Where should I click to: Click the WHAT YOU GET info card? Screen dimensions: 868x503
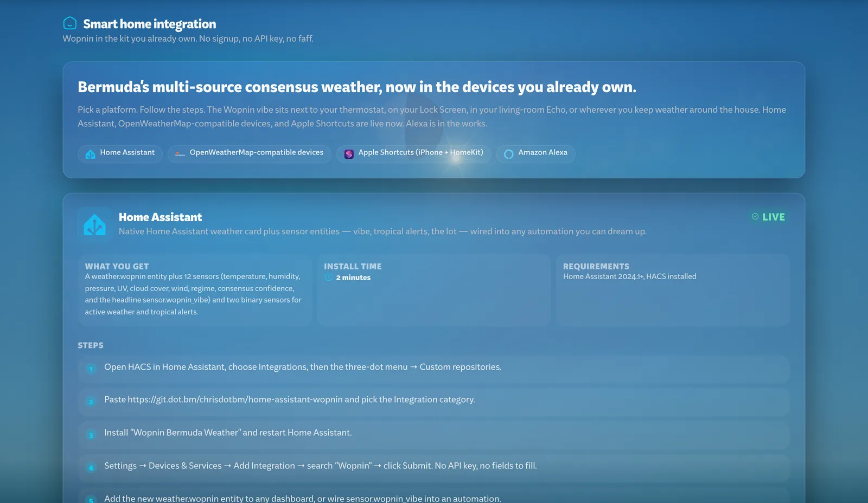(195, 290)
